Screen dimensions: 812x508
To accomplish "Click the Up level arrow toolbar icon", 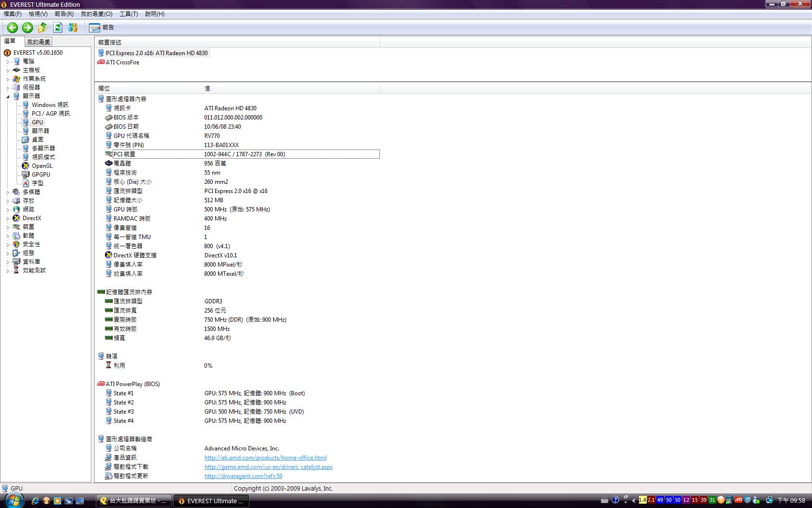I will pyautogui.click(x=43, y=28).
